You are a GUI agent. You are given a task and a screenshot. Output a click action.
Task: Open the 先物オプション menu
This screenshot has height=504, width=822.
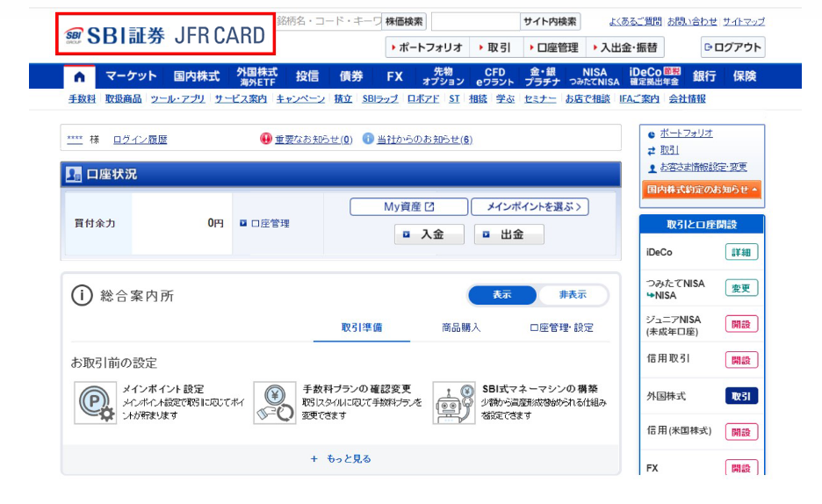coord(443,76)
